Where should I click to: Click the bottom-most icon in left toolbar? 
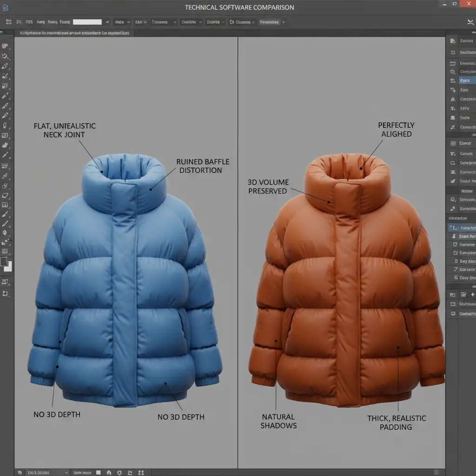pyautogui.click(x=5, y=293)
